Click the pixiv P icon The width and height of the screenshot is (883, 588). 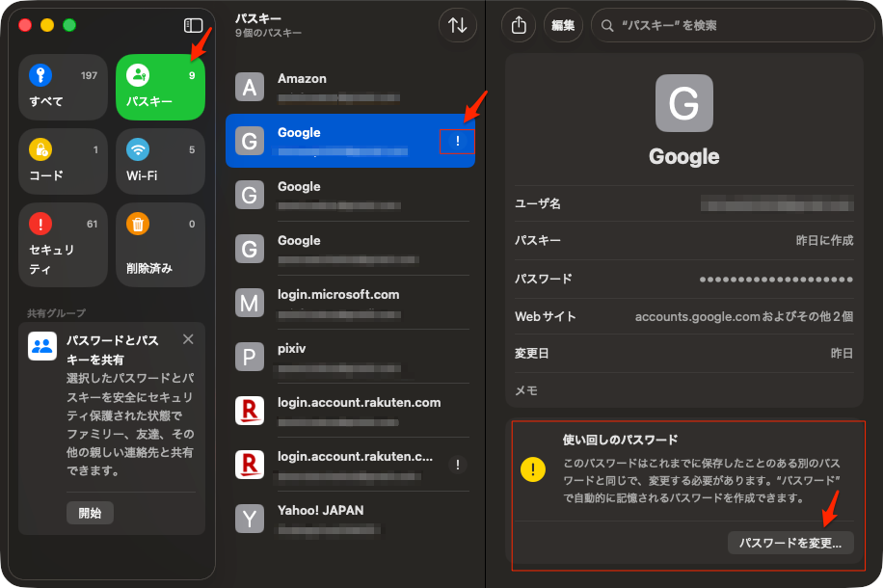(x=250, y=357)
